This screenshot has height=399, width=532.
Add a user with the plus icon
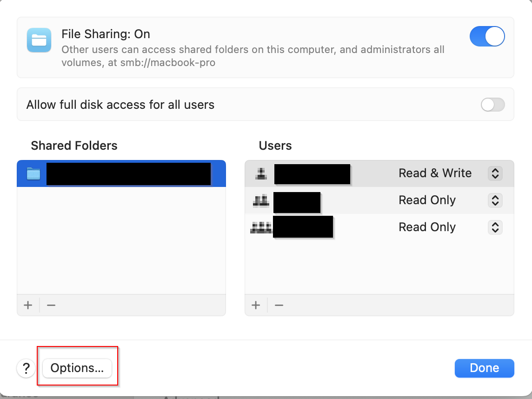tap(256, 305)
